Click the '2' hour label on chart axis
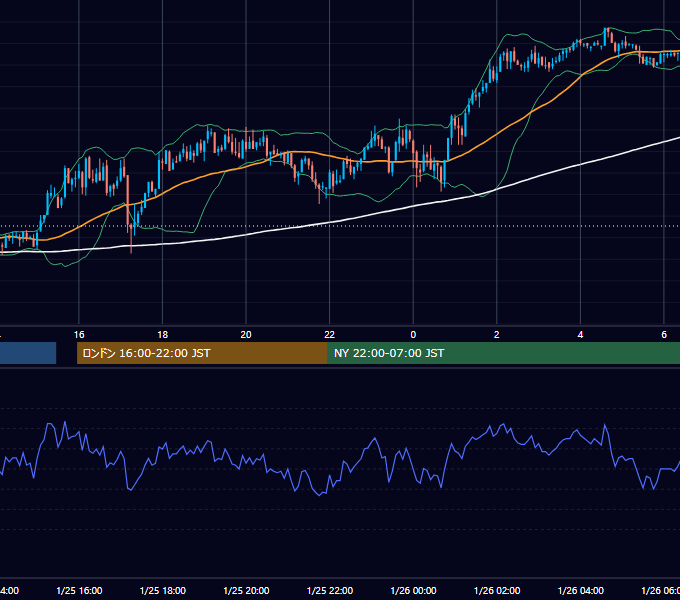 click(x=497, y=335)
